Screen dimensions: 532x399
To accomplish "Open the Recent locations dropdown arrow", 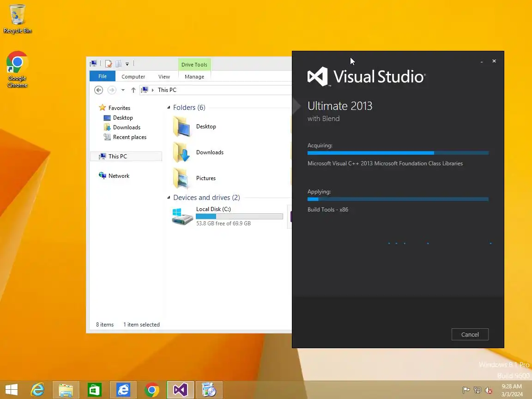I will [123, 90].
